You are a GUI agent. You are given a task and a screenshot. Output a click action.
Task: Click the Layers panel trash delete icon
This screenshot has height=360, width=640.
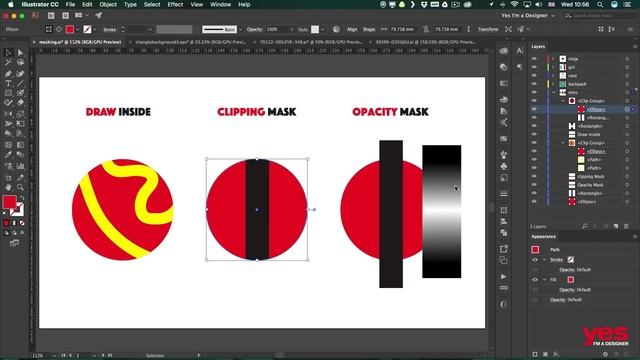coord(626,226)
